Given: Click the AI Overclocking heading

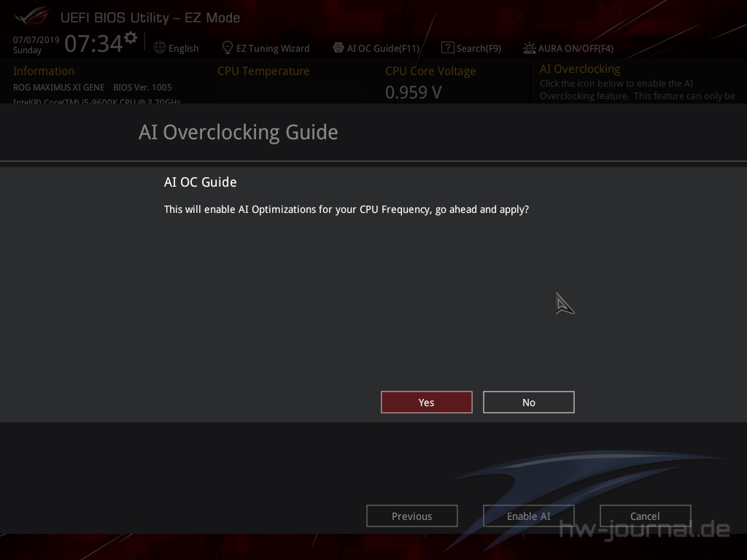Looking at the screenshot, I should [x=580, y=69].
